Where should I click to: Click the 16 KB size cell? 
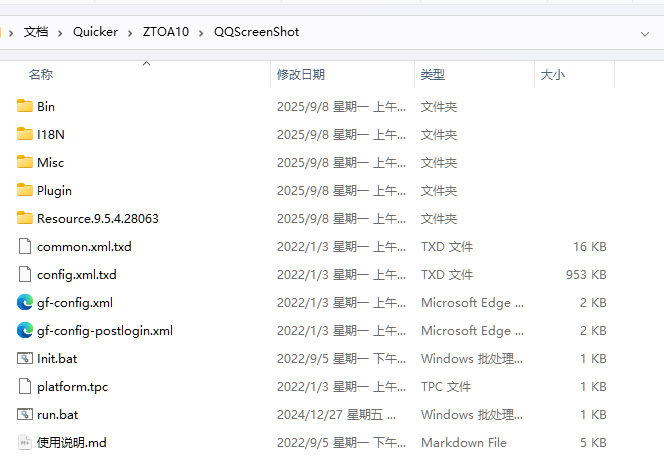click(x=589, y=247)
